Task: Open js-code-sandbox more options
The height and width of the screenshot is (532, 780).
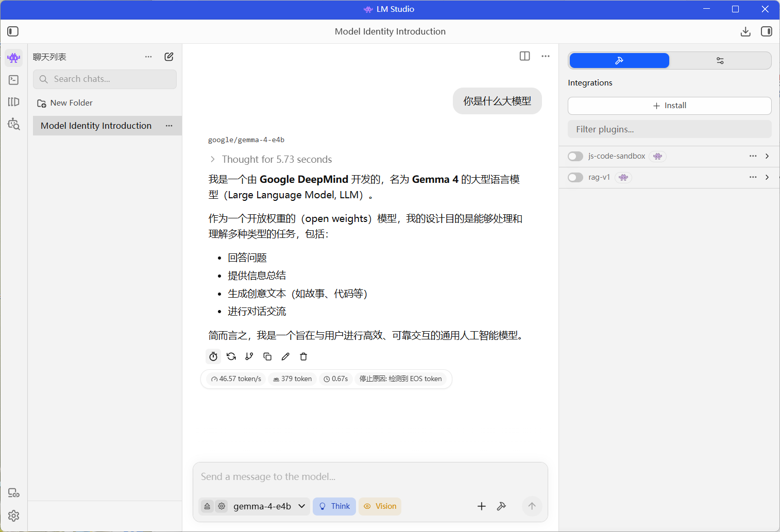Action: pyautogui.click(x=753, y=156)
